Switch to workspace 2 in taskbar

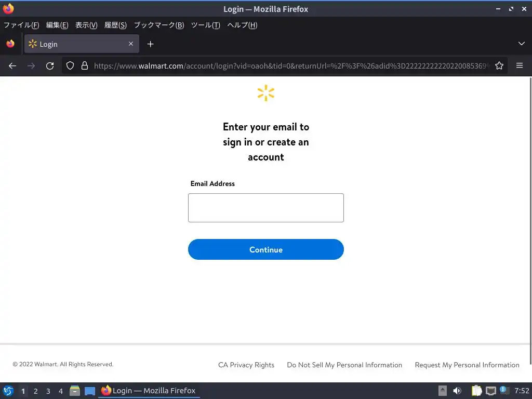tap(36, 391)
